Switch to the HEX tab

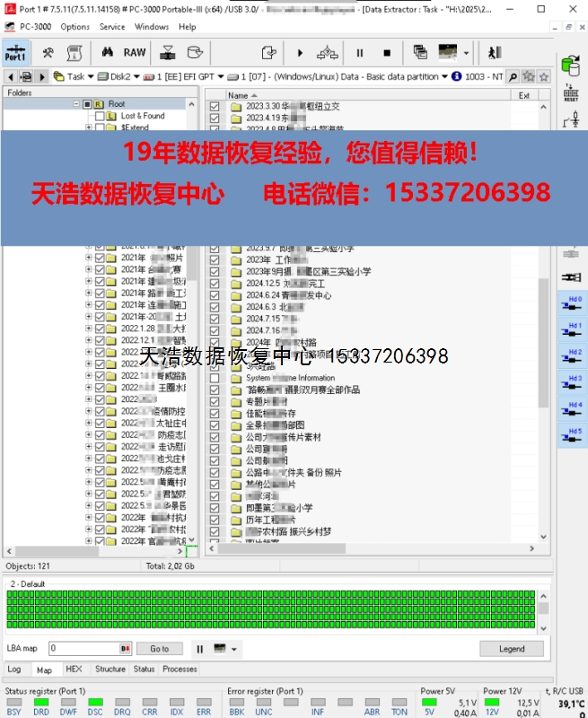pyautogui.click(x=74, y=670)
